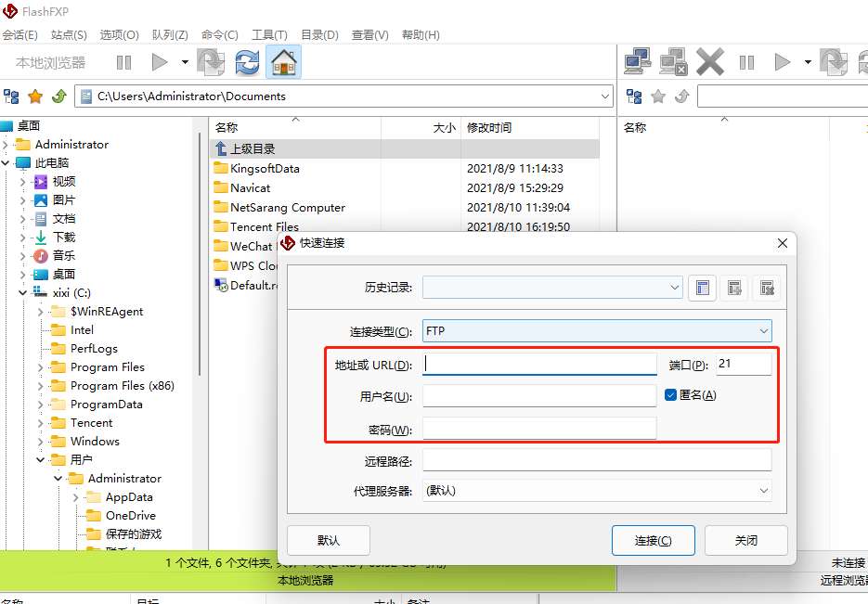The height and width of the screenshot is (604, 868).
Task: Expand the Program Files folder in tree
Action: click(42, 367)
